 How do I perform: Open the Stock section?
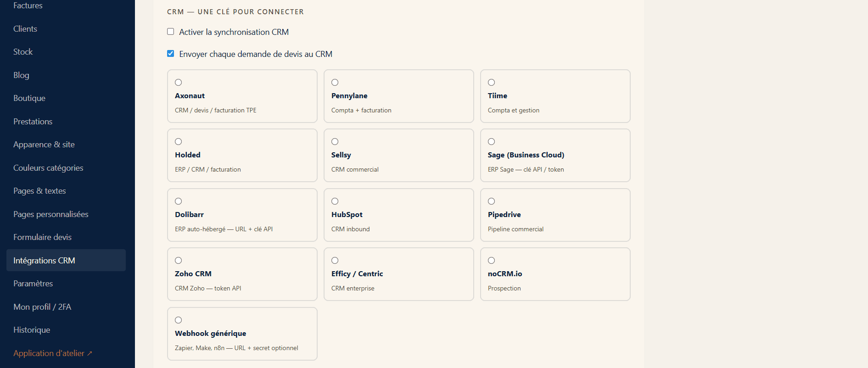(66, 52)
